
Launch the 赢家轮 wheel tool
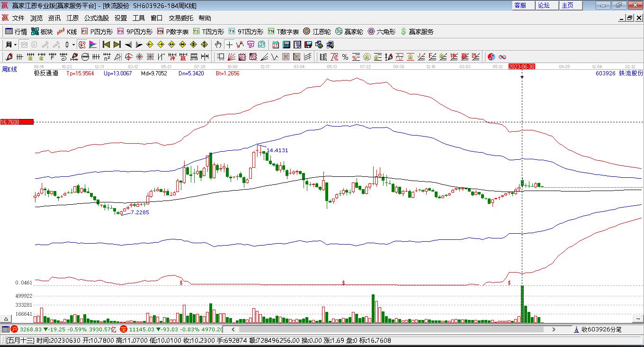point(349,32)
